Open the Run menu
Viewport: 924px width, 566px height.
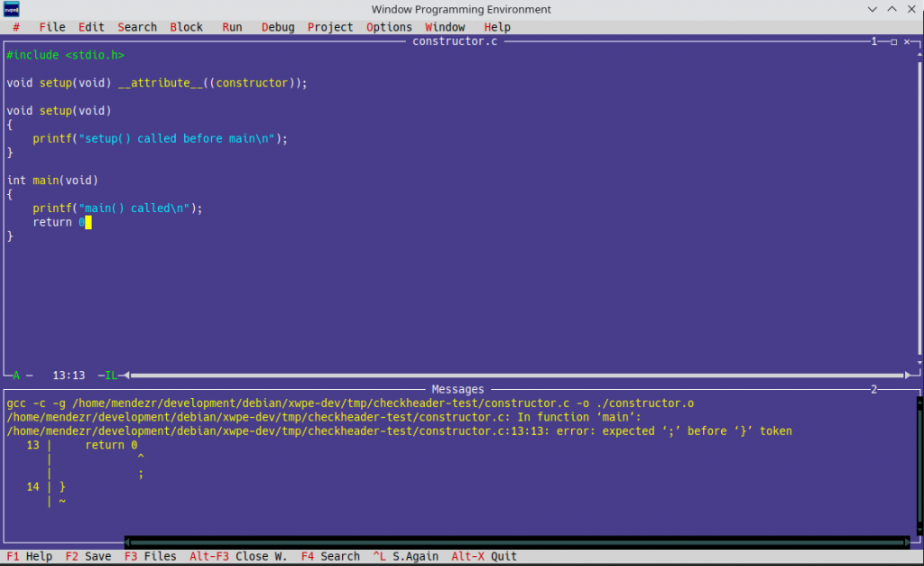[x=232, y=27]
